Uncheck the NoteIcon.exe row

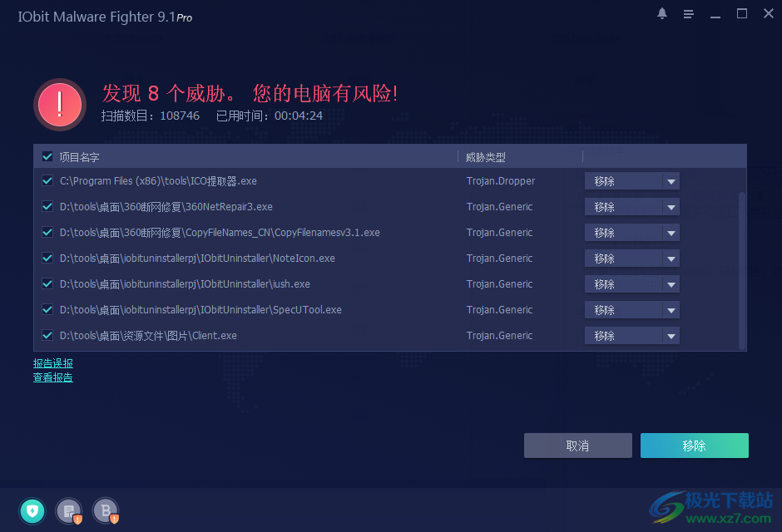click(x=47, y=258)
